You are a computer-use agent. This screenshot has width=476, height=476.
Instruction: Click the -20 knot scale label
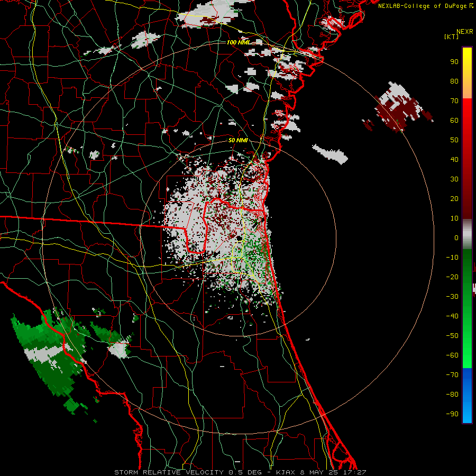tap(452, 277)
